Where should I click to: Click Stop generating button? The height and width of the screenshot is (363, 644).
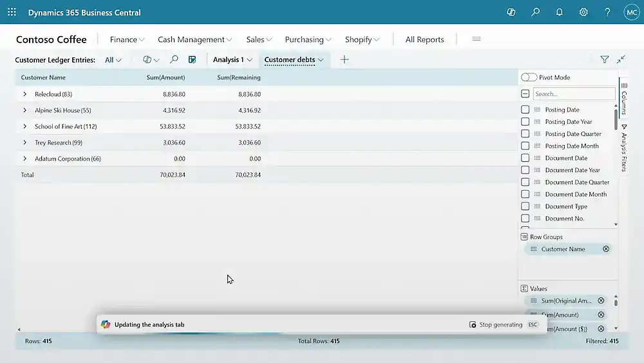coord(496,324)
